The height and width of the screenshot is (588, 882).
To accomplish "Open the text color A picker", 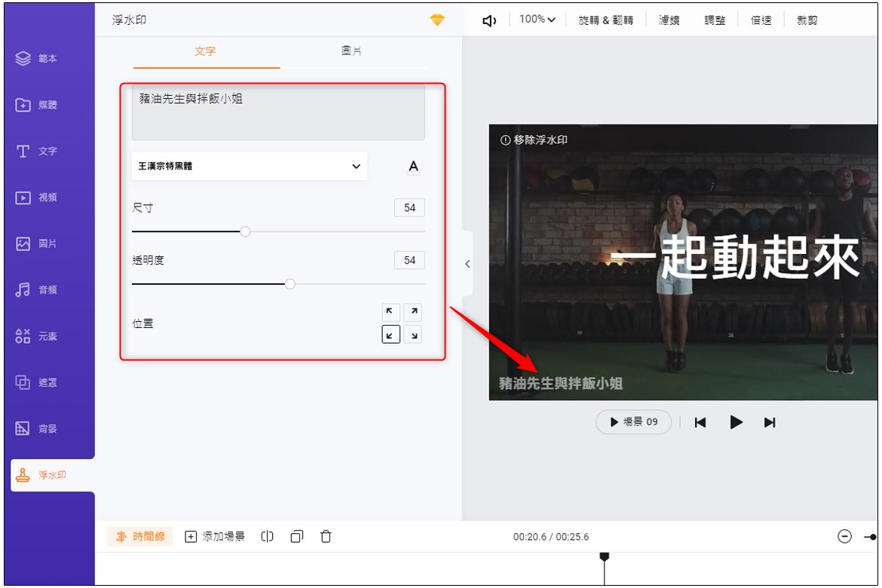I will [x=413, y=167].
